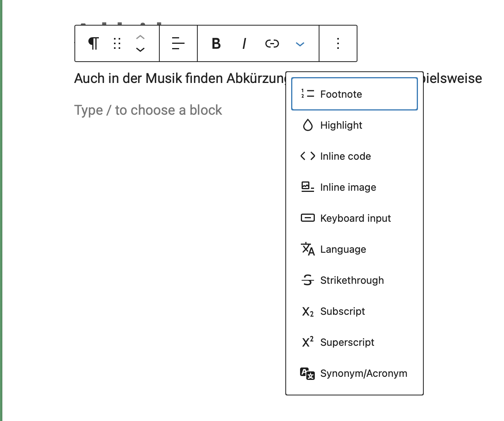Toggle bold formatting

216,43
